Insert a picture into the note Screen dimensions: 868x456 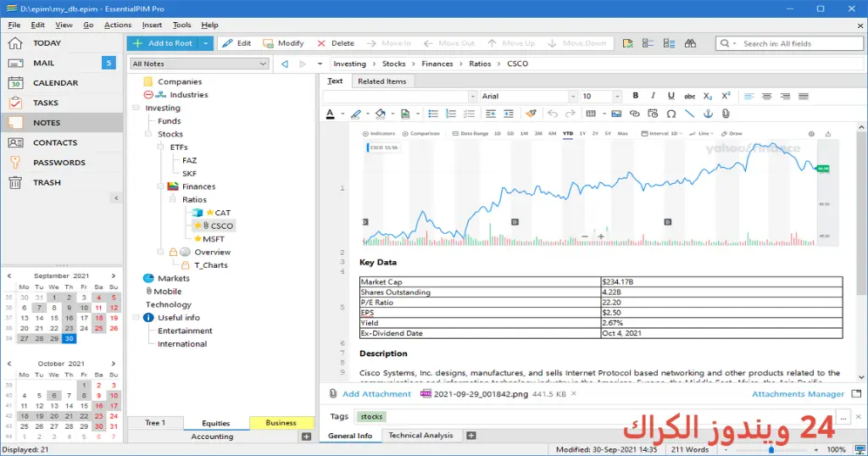[x=616, y=114]
